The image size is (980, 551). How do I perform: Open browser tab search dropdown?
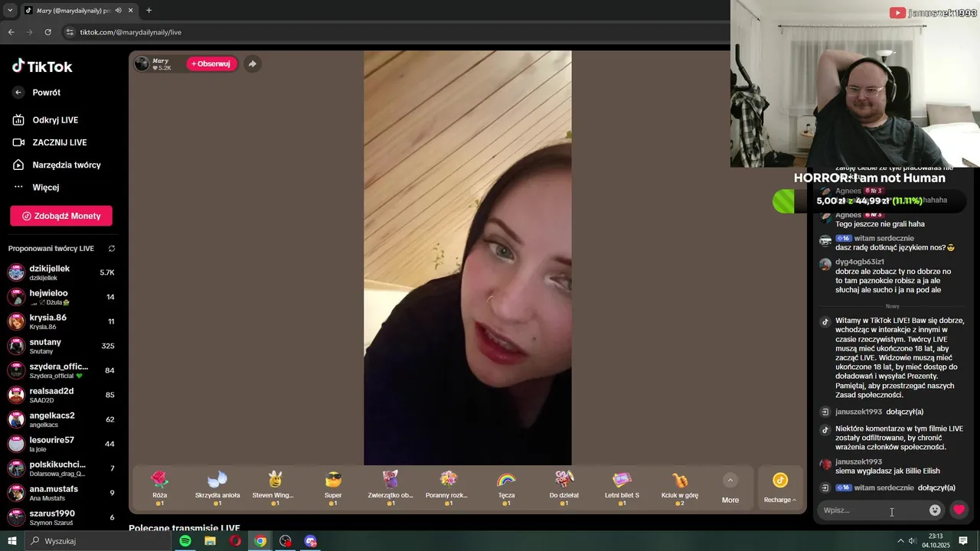tap(10, 10)
